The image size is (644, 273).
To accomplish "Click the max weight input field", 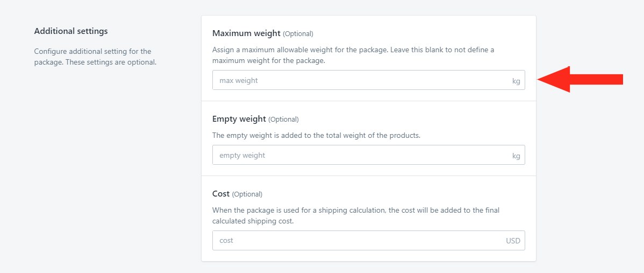I will click(368, 80).
